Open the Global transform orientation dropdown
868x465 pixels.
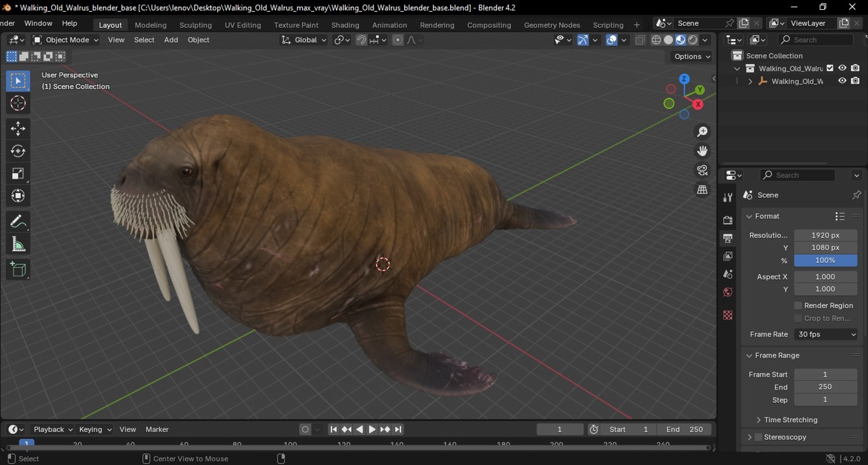[x=303, y=40]
